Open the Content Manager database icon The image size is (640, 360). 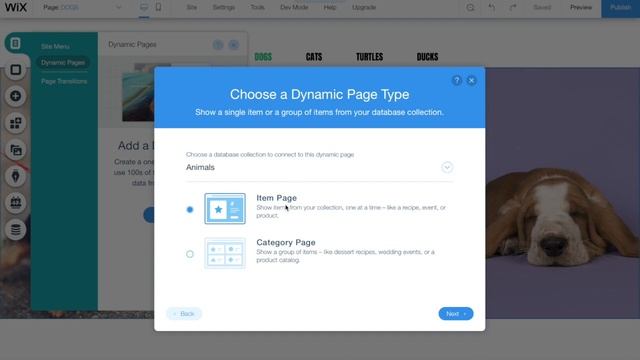pos(16,230)
